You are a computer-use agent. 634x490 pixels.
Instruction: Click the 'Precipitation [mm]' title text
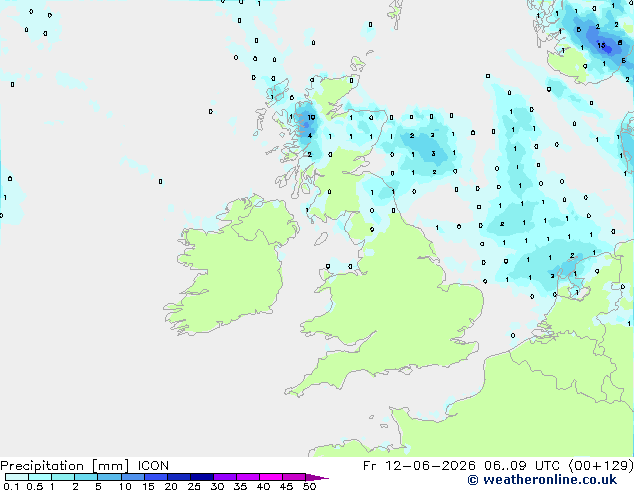click(65, 466)
